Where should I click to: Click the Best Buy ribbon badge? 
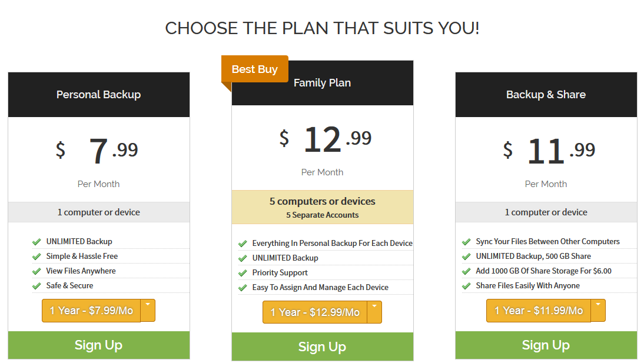pyautogui.click(x=254, y=69)
